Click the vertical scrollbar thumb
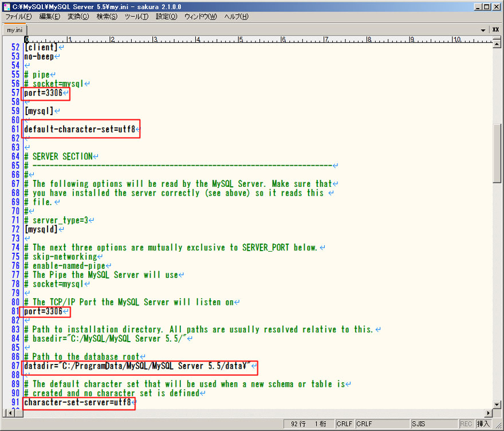Image resolution: width=504 pixels, height=431 pixels. coord(497,154)
